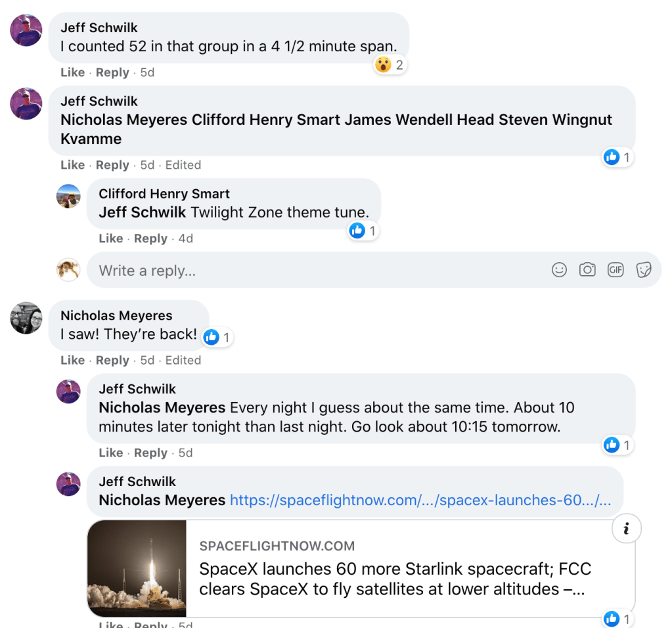Open Clifford Henry Smart's profile picture
The width and height of the screenshot is (672, 628).
point(69,196)
